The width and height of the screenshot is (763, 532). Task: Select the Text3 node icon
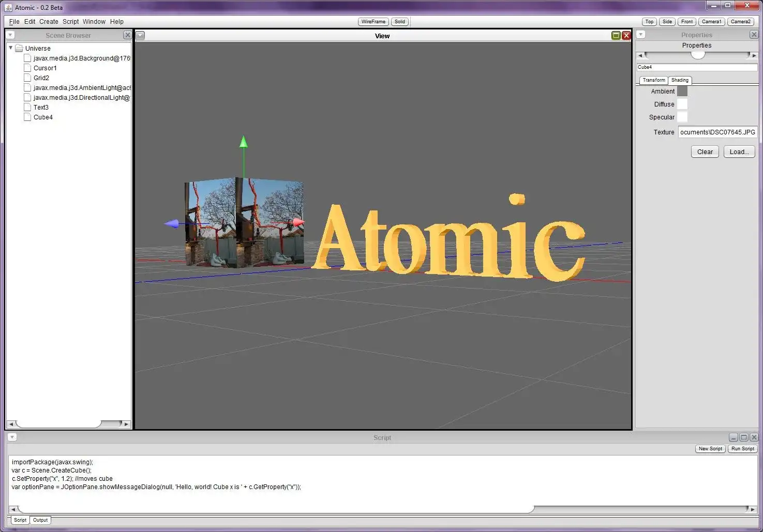click(x=27, y=108)
